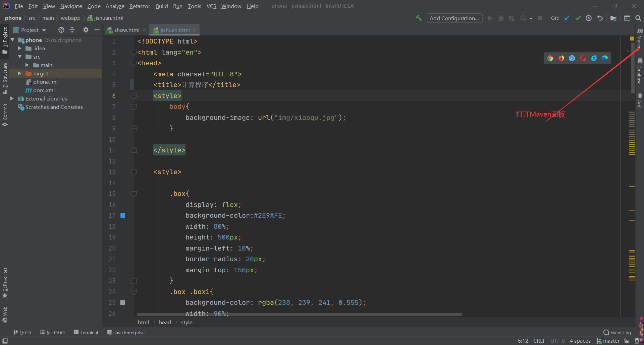
Task: Click the horizontal scrollbar in editor
Action: 300,315
